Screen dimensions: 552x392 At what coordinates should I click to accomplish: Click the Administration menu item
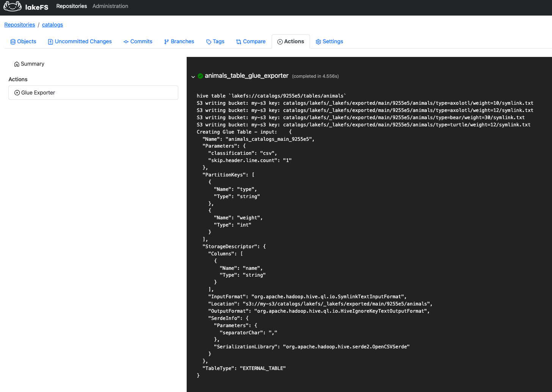click(x=110, y=6)
